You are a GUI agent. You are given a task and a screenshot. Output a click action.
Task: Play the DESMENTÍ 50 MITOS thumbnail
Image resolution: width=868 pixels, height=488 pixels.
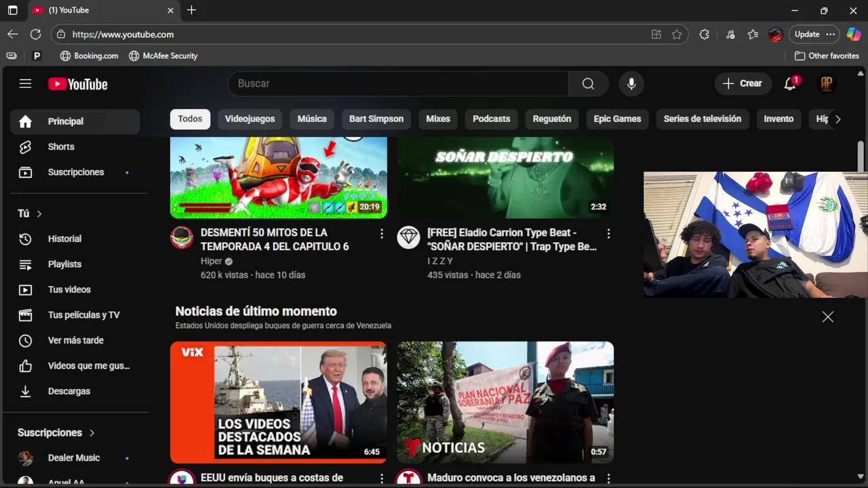(279, 178)
